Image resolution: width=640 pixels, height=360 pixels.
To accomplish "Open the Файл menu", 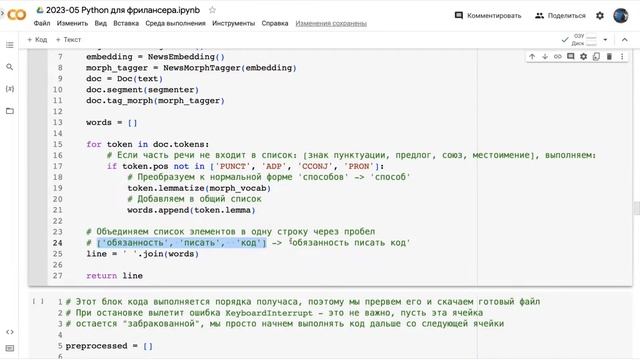I will [x=42, y=23].
